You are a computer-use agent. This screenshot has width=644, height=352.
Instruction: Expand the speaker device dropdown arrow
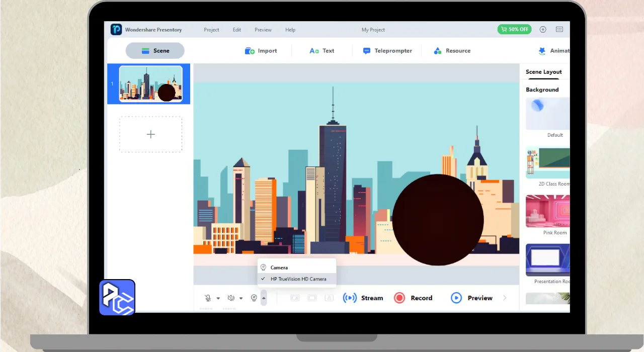point(241,298)
